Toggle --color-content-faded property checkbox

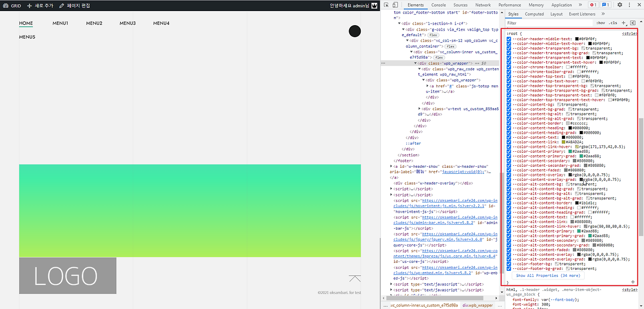[x=509, y=170]
